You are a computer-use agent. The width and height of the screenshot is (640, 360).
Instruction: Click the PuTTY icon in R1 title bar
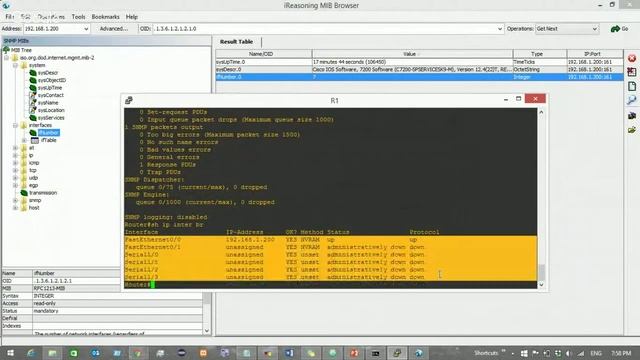point(129,100)
